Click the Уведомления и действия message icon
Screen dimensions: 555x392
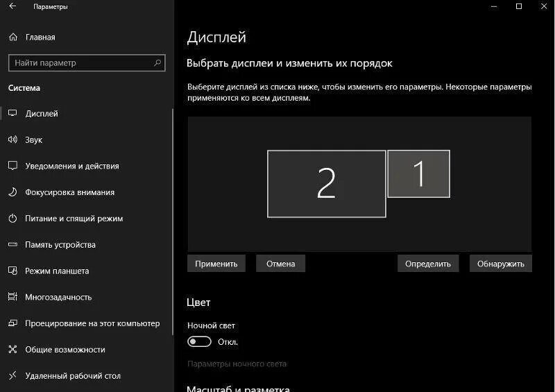coord(12,165)
